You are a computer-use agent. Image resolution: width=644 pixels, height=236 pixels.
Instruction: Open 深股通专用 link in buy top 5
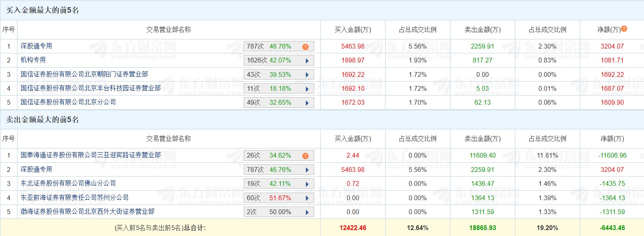[36, 46]
